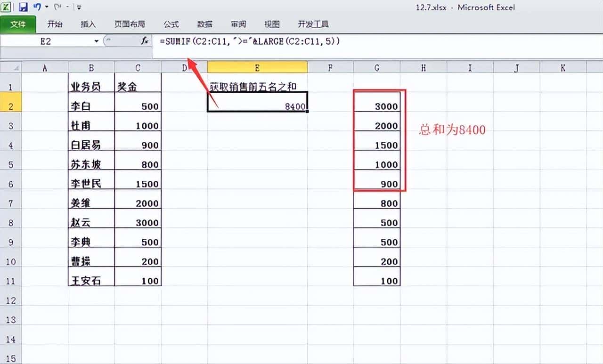
Task: Click the Excel program icon
Action: [x=6, y=7]
